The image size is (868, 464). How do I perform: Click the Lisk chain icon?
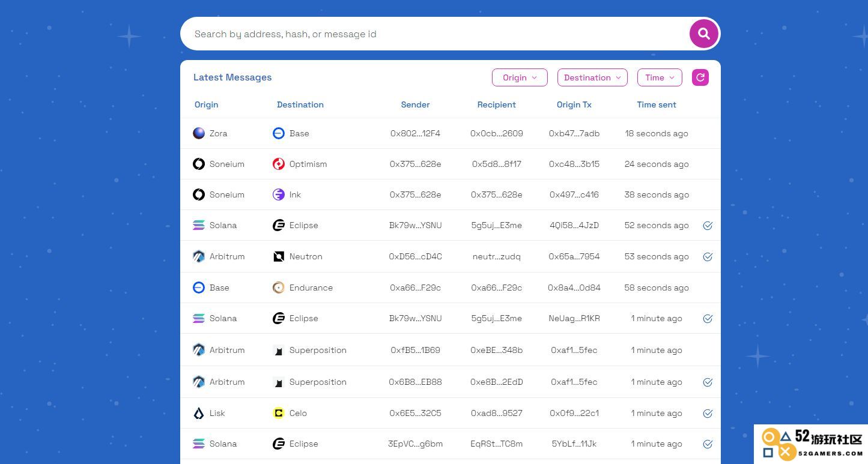[x=199, y=413]
